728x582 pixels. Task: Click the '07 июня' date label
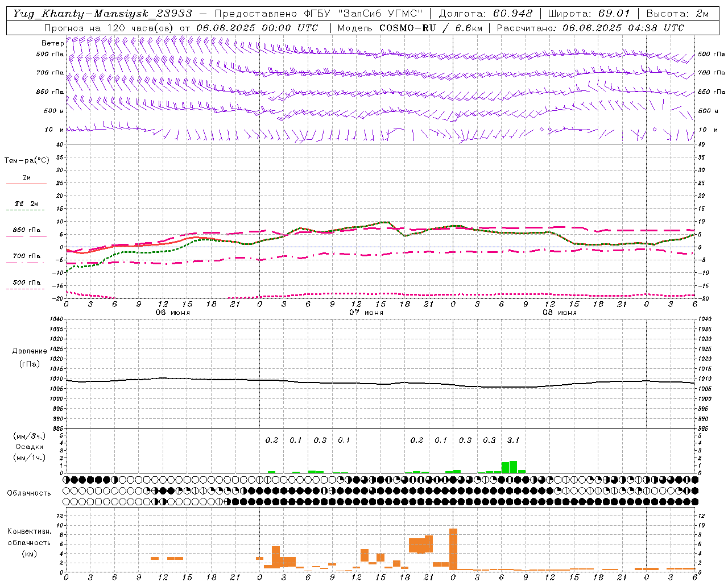366,313
